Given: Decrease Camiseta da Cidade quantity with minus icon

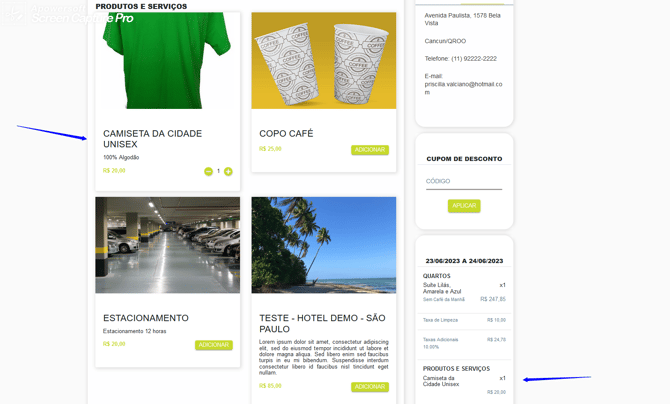Looking at the screenshot, I should tap(208, 171).
